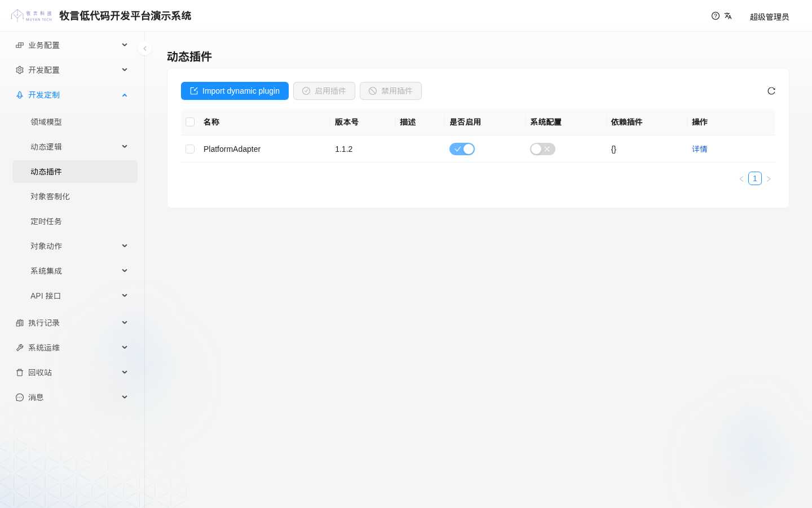This screenshot has height=508, width=812.
Task: Collapse the sidebar with arrow button
Action: point(145,49)
